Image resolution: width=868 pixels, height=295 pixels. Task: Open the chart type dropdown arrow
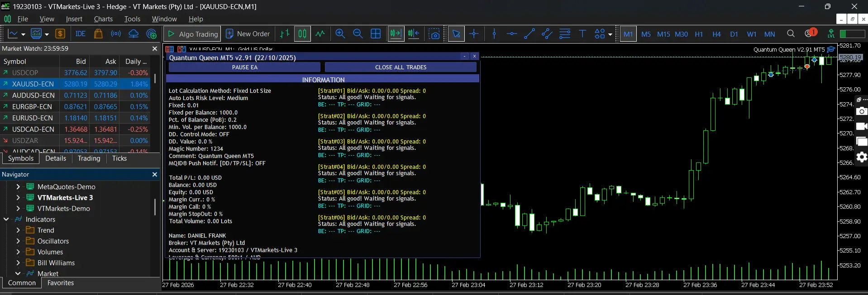pos(23,34)
